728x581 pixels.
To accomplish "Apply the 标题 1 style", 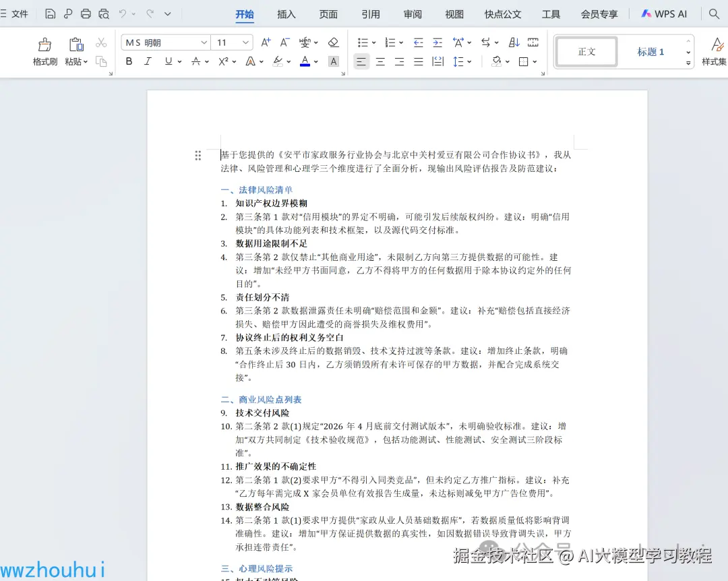I will [650, 51].
